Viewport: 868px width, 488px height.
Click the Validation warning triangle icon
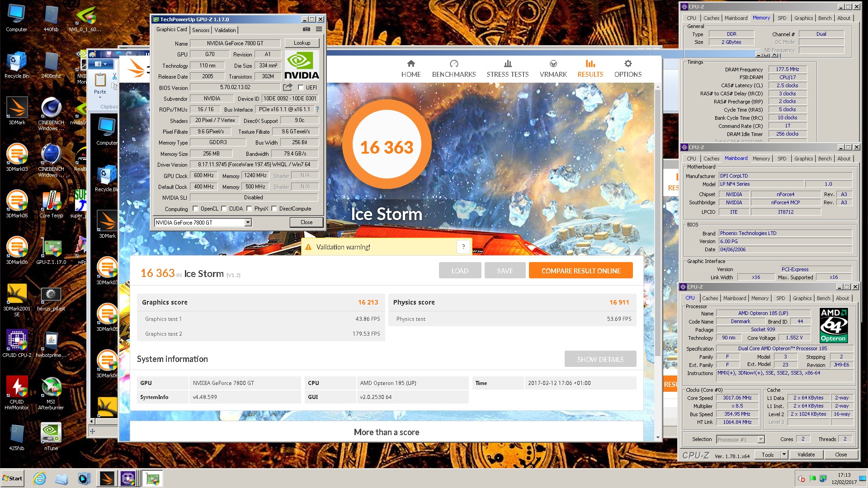(308, 247)
